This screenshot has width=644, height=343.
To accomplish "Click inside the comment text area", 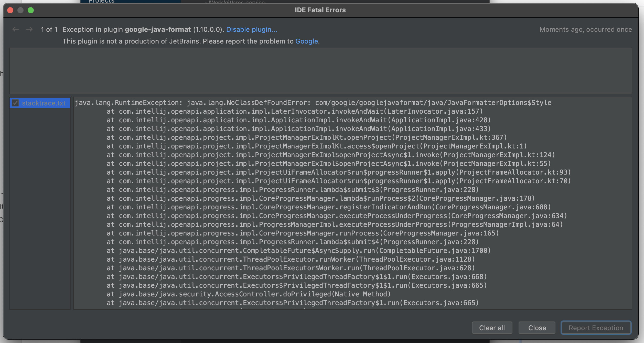I will tap(320, 71).
